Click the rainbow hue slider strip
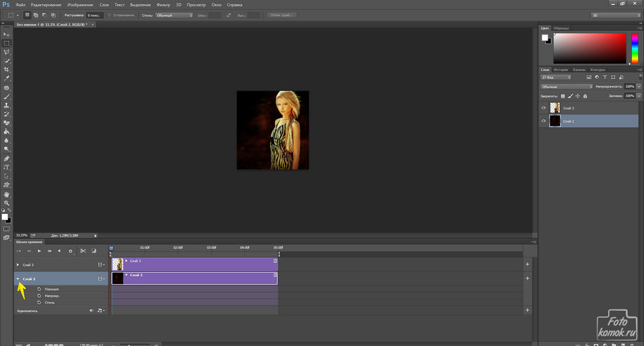 635,48
